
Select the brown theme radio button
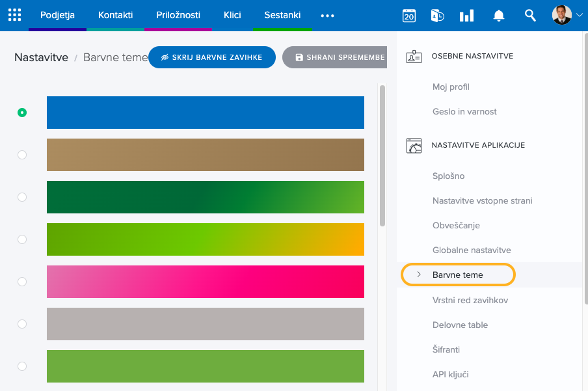(22, 155)
